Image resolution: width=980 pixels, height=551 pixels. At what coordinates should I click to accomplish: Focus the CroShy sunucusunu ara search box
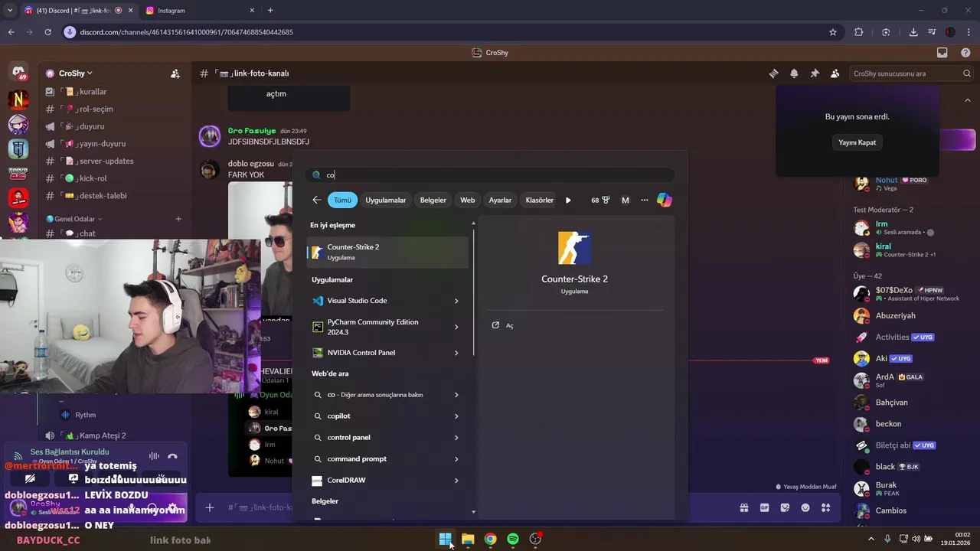pos(911,73)
